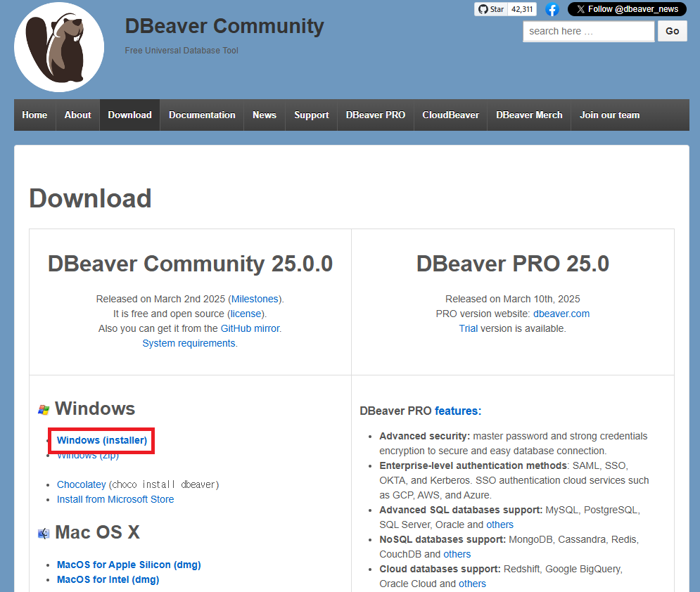Open the System requirements link
The width and height of the screenshot is (700, 592).
pos(189,343)
